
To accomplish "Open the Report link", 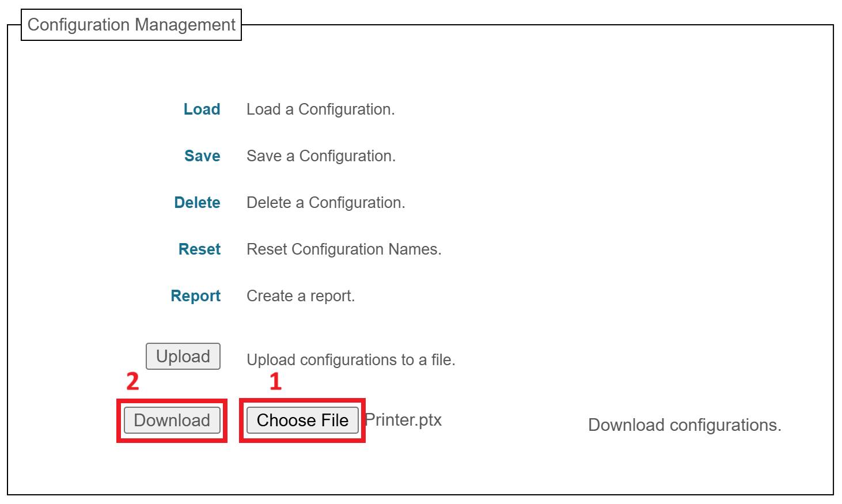I will (196, 296).
